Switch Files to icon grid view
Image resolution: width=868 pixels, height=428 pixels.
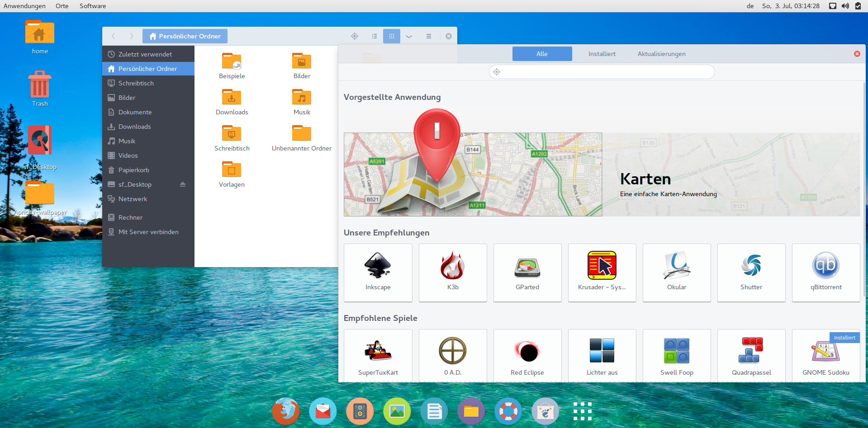click(392, 36)
